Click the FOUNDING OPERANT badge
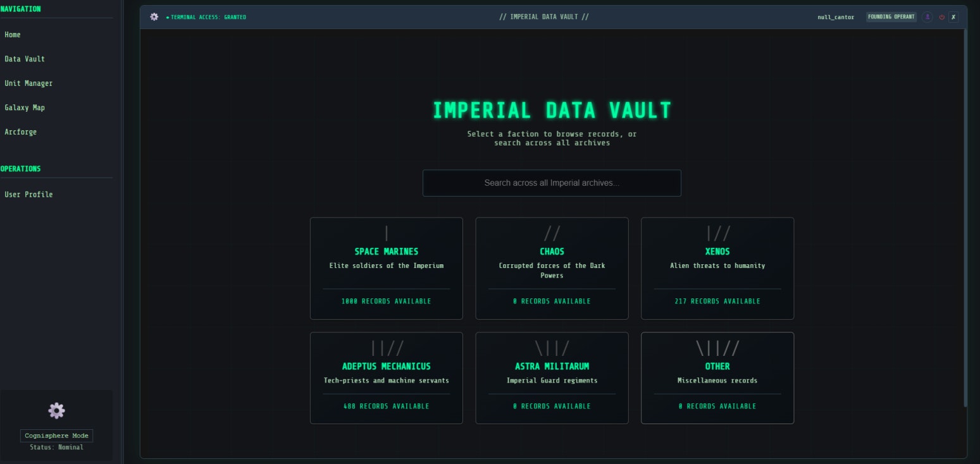Image resolution: width=980 pixels, height=464 pixels. 891,17
